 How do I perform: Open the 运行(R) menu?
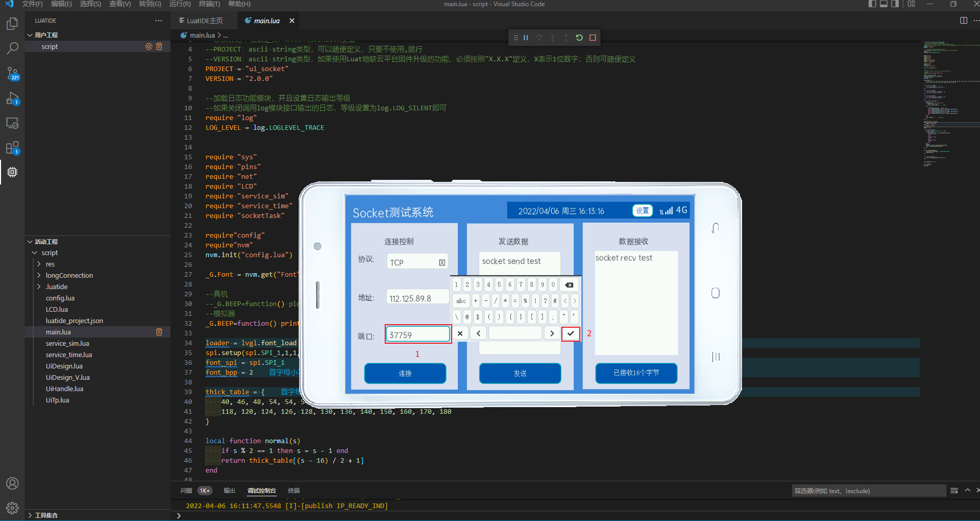[x=180, y=4]
